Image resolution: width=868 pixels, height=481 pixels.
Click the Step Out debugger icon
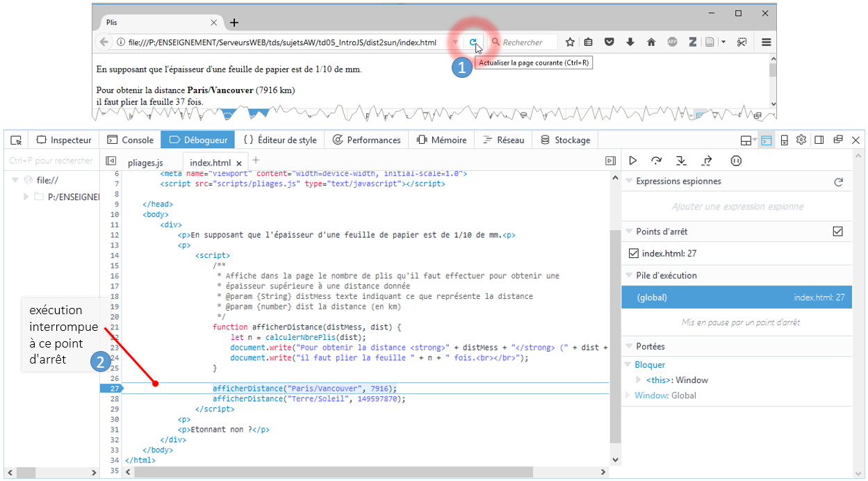pos(707,161)
